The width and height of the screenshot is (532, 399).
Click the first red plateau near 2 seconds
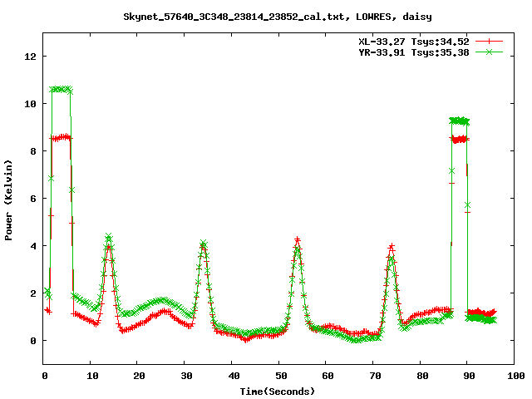point(61,137)
